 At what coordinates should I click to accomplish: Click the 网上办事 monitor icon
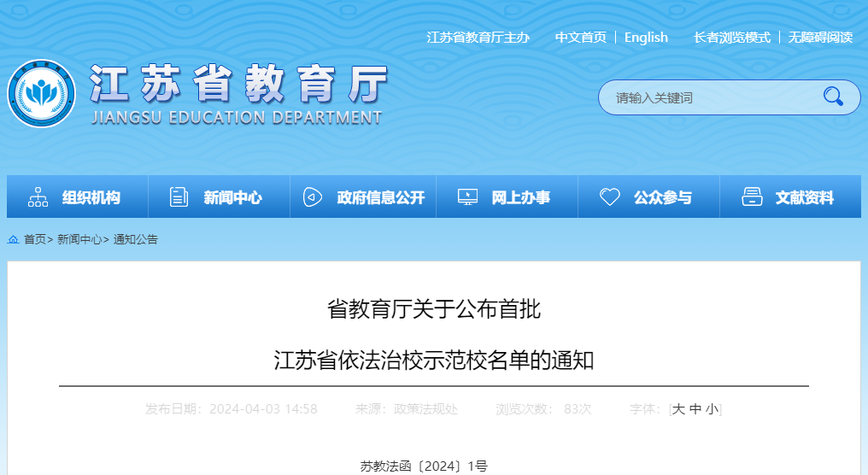point(467,197)
